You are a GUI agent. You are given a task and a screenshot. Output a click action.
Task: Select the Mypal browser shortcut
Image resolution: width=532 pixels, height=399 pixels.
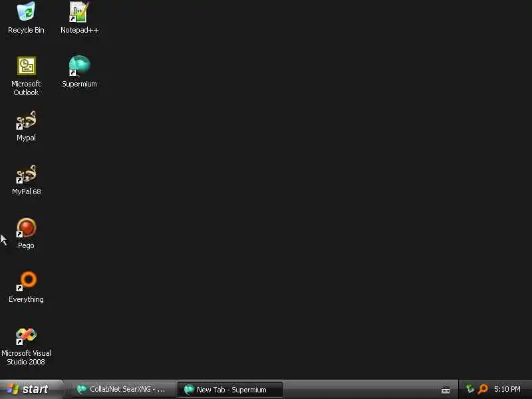(x=26, y=126)
